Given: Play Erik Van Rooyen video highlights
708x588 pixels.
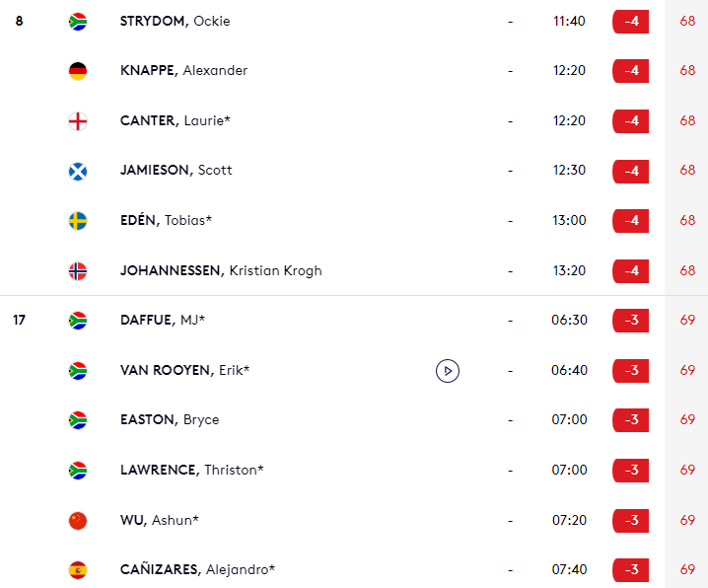Looking at the screenshot, I should [448, 371].
